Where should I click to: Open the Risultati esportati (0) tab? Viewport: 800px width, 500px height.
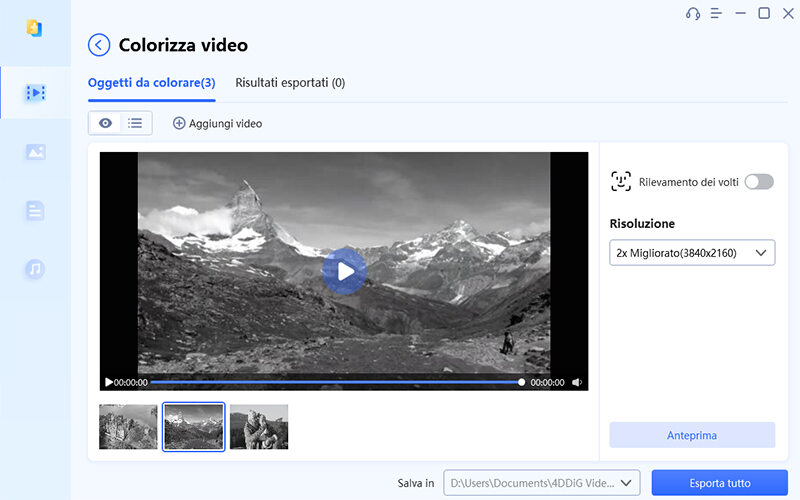pos(290,83)
